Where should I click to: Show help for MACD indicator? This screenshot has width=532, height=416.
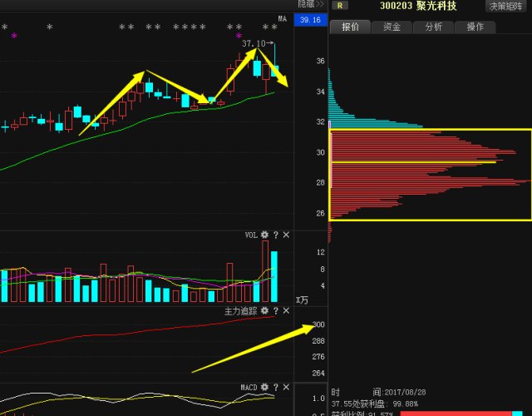tap(275, 387)
